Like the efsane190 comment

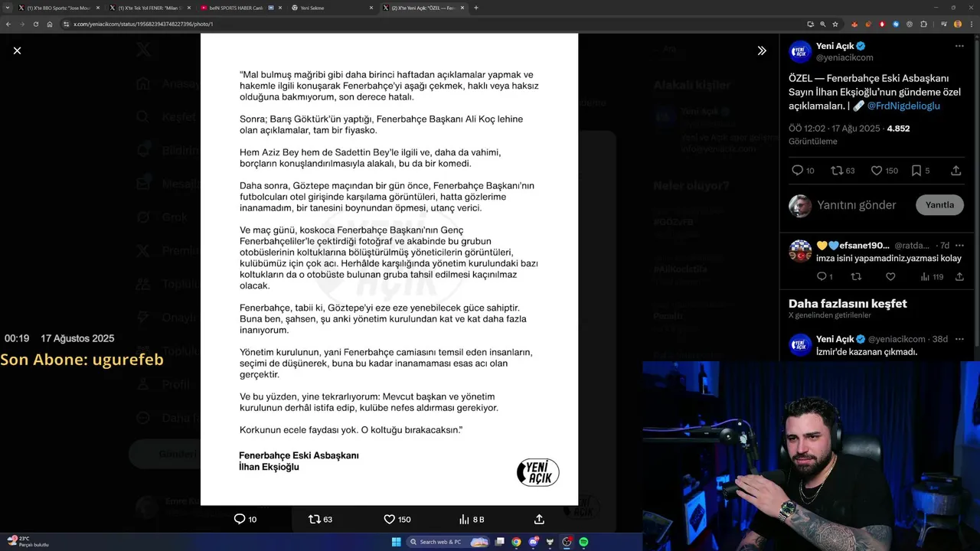(890, 277)
